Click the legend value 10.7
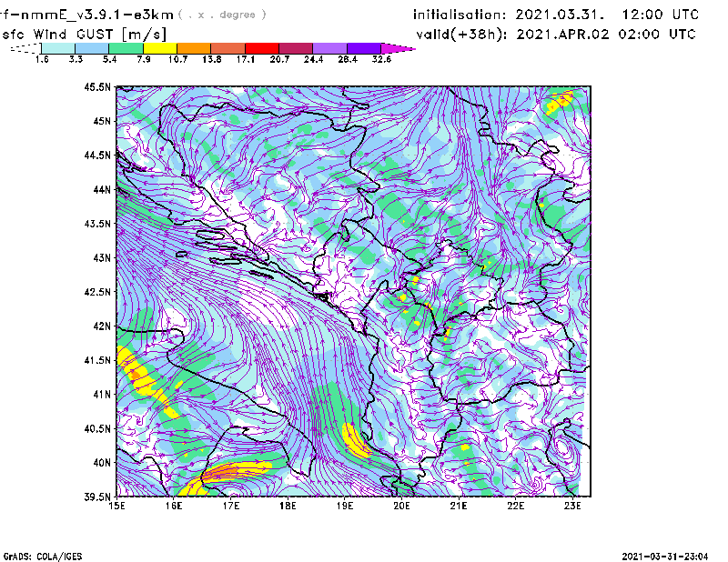The image size is (728, 562). click(x=177, y=59)
